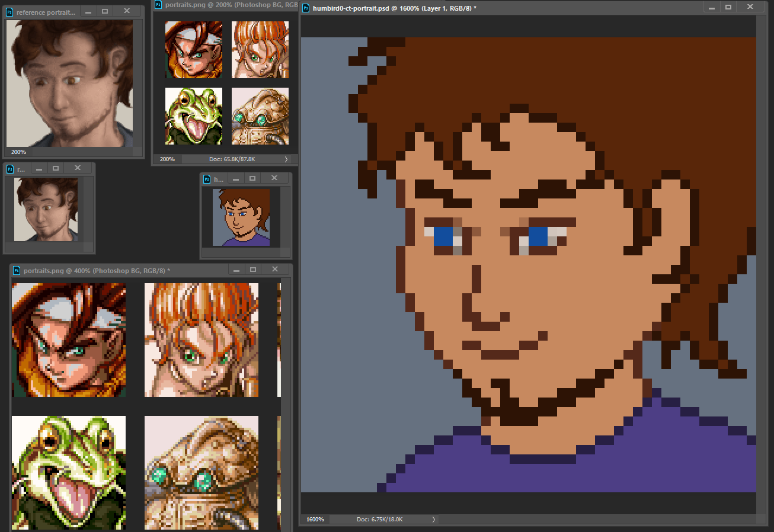Click the Ps icon of humbird0-ct-portrait.psd window
Image resolution: width=774 pixels, height=532 pixels.
pos(305,8)
